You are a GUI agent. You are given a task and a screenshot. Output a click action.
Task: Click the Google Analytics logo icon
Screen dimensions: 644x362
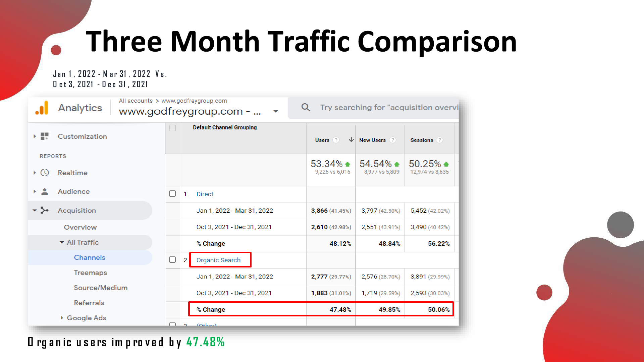pyautogui.click(x=42, y=108)
